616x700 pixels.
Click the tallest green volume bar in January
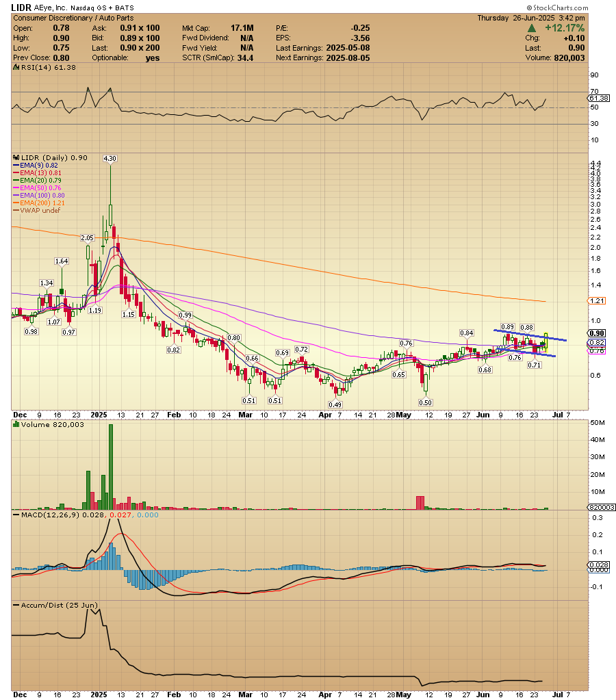click(111, 467)
